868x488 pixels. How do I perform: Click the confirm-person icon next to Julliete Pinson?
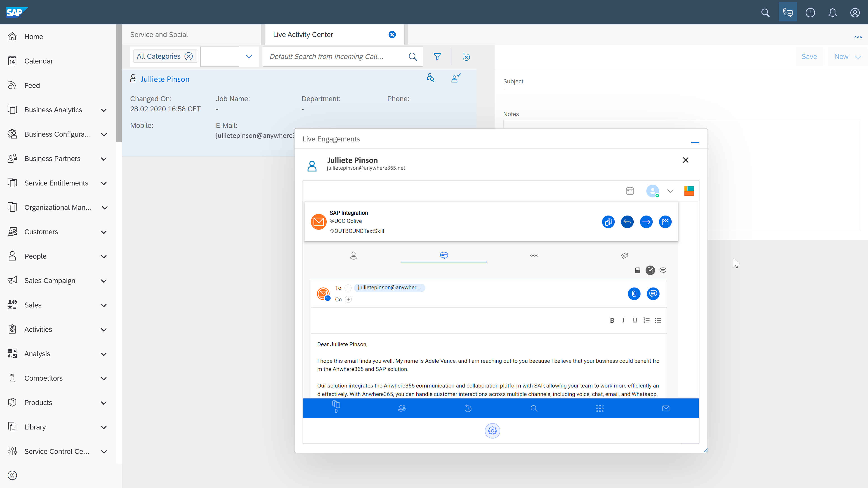tap(455, 78)
